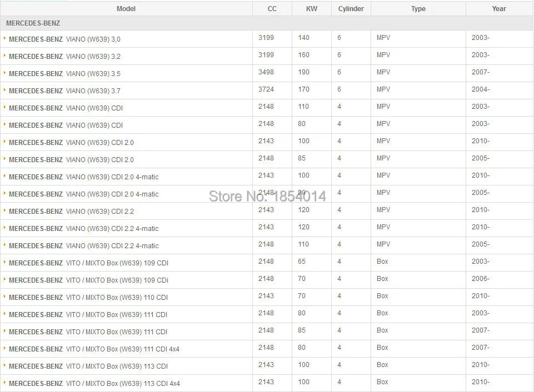Expand the arrow beside VIANO (W639) 3,0

[x=4, y=38]
